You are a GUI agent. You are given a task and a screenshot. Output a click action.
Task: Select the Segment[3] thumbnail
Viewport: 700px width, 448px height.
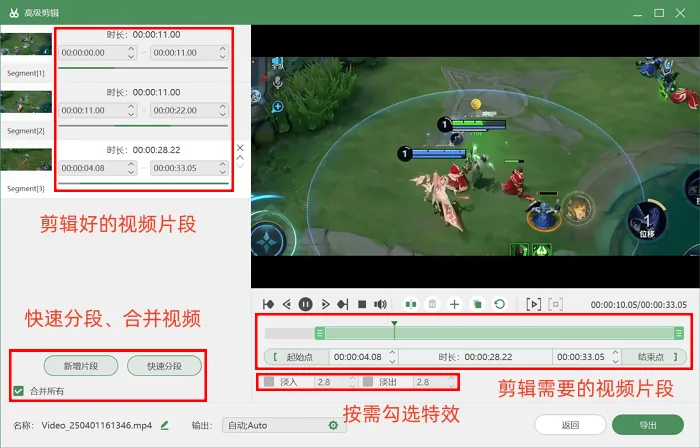[x=26, y=159]
